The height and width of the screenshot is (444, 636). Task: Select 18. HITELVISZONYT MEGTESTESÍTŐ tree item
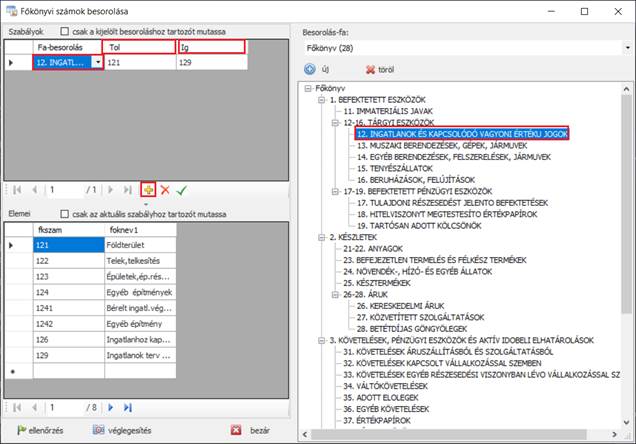[x=447, y=214]
